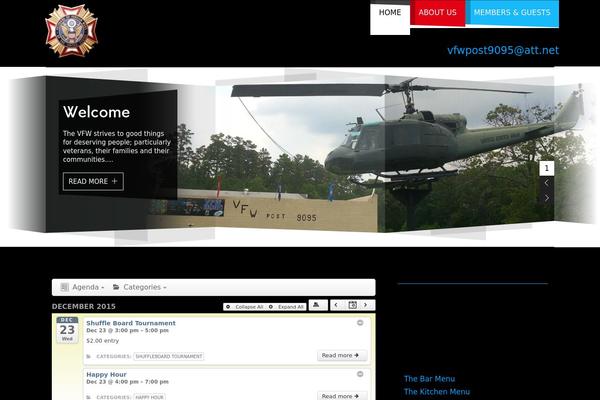Open The Kitchen Menu link
The width and height of the screenshot is (600, 400).
[437, 392]
